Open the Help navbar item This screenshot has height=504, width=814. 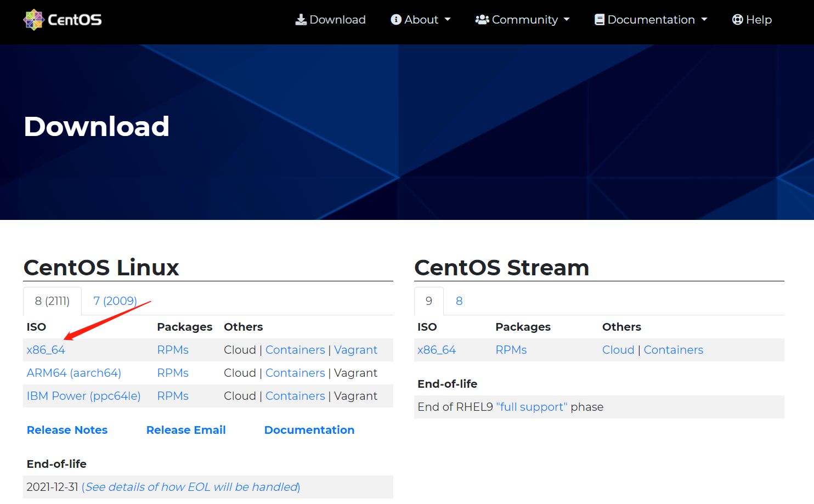tap(752, 20)
